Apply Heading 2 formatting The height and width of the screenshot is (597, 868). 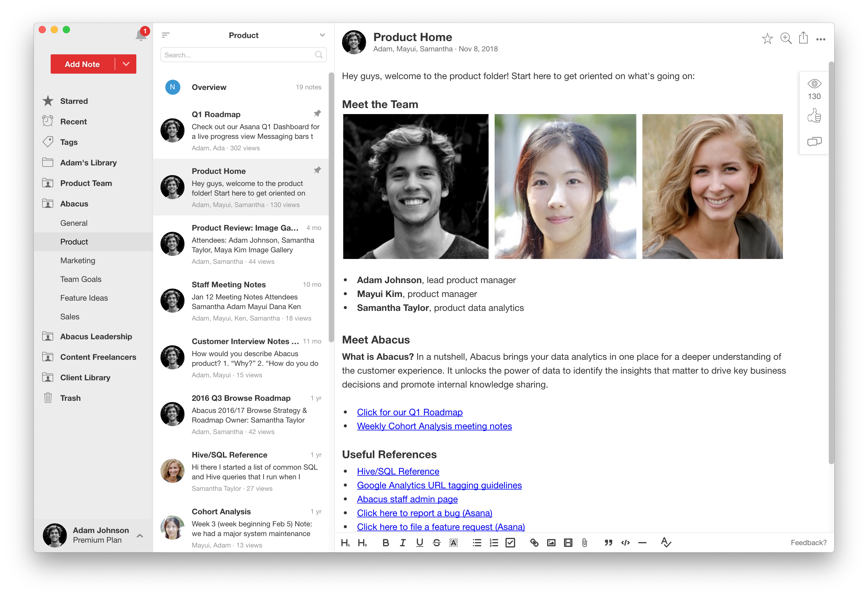click(362, 543)
